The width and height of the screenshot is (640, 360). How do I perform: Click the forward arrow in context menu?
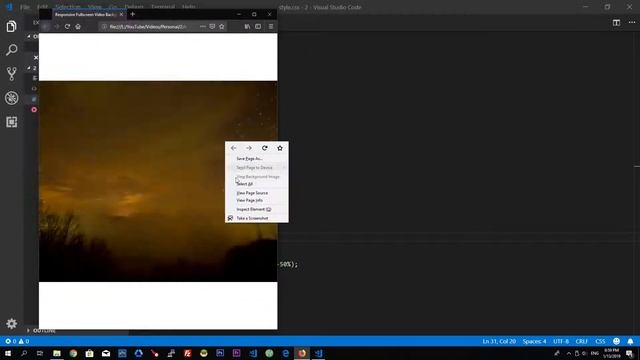[x=249, y=148]
